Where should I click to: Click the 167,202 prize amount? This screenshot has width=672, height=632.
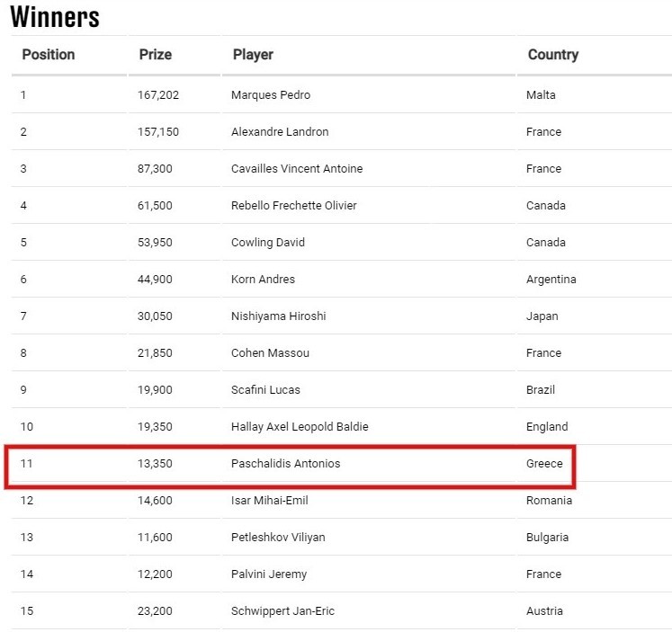coord(158,95)
